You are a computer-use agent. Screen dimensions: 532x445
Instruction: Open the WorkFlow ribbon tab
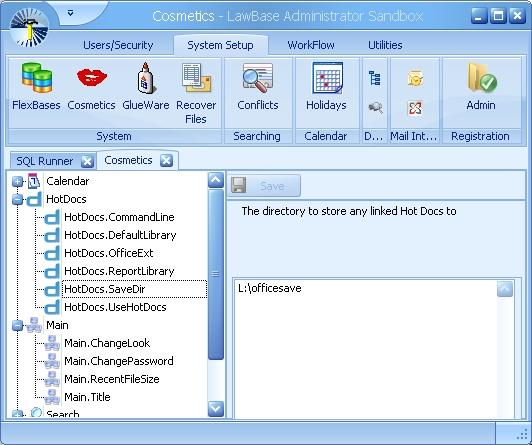[x=311, y=45]
